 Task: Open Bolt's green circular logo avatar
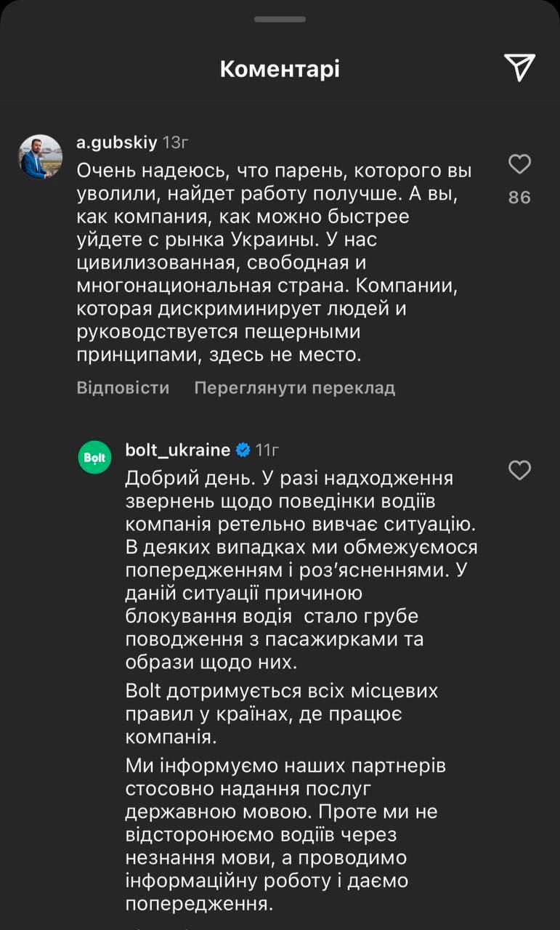[94, 457]
